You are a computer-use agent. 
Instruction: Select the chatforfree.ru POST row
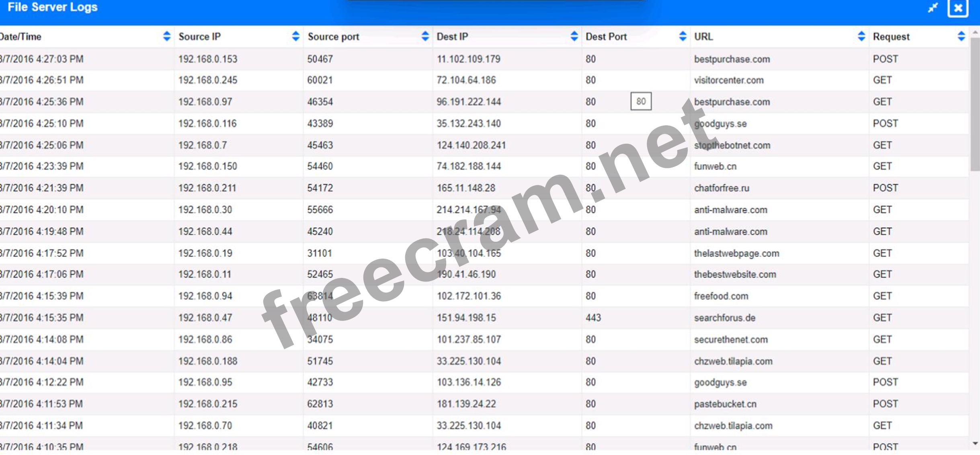pos(722,188)
